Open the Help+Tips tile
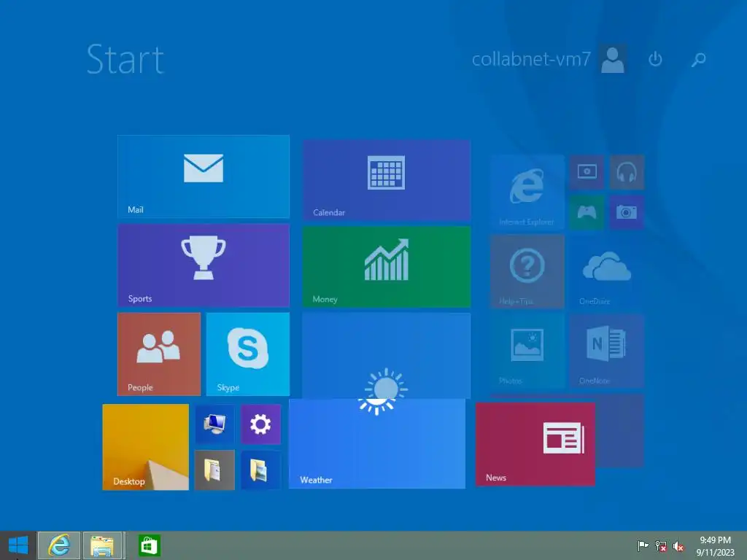 [527, 271]
